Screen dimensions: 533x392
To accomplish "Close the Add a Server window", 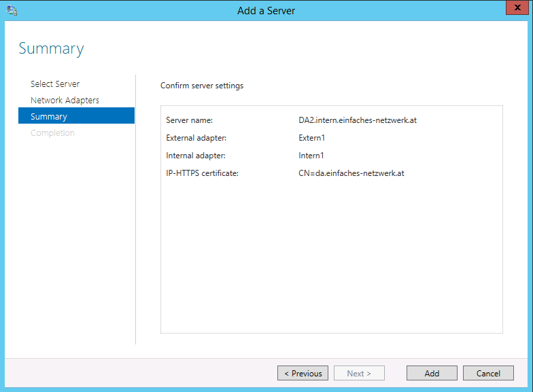I will pos(517,7).
